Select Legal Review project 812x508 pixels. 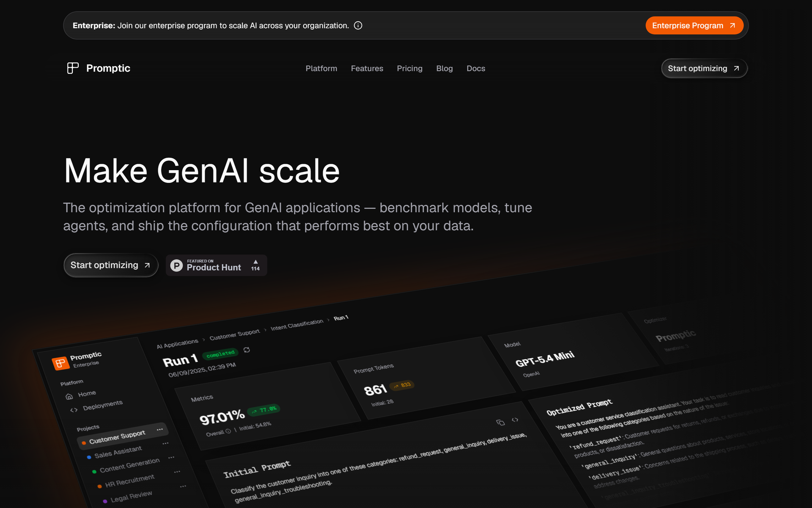coord(131,497)
